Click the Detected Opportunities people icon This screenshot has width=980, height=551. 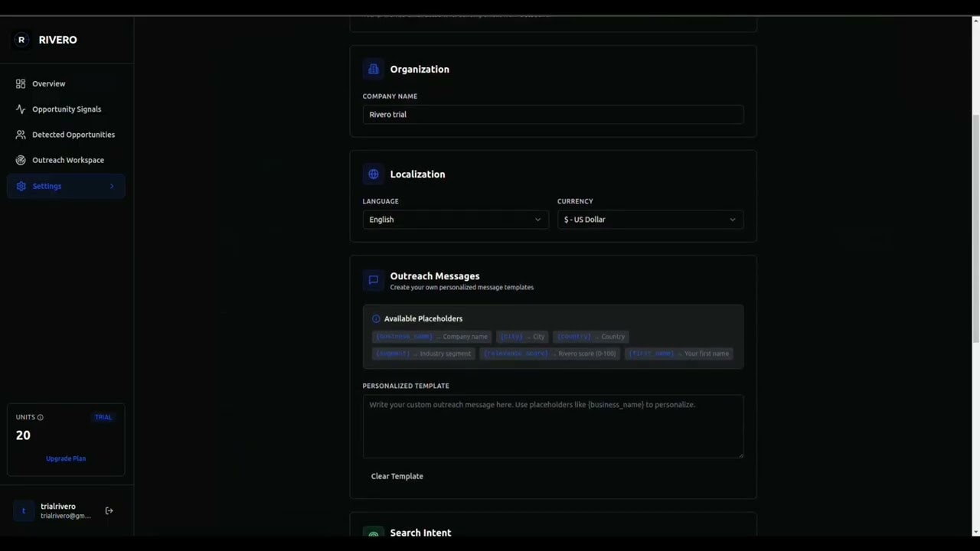pyautogui.click(x=21, y=135)
